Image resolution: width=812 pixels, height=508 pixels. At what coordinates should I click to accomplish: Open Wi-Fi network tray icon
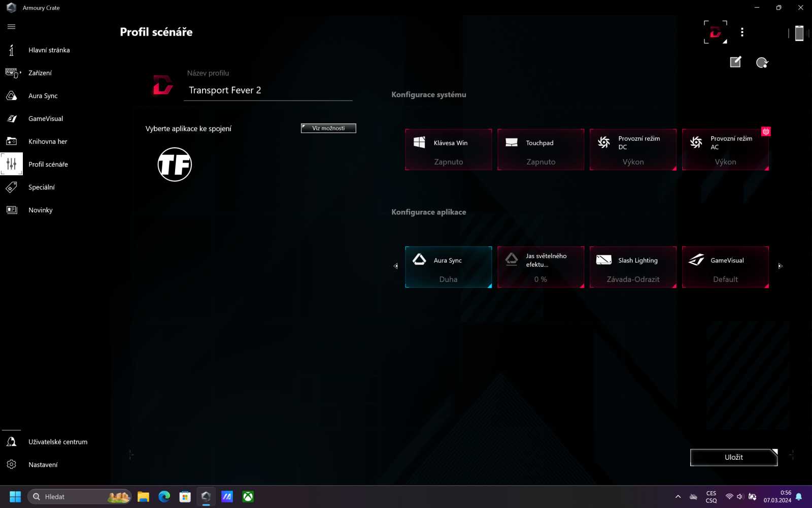point(729,497)
